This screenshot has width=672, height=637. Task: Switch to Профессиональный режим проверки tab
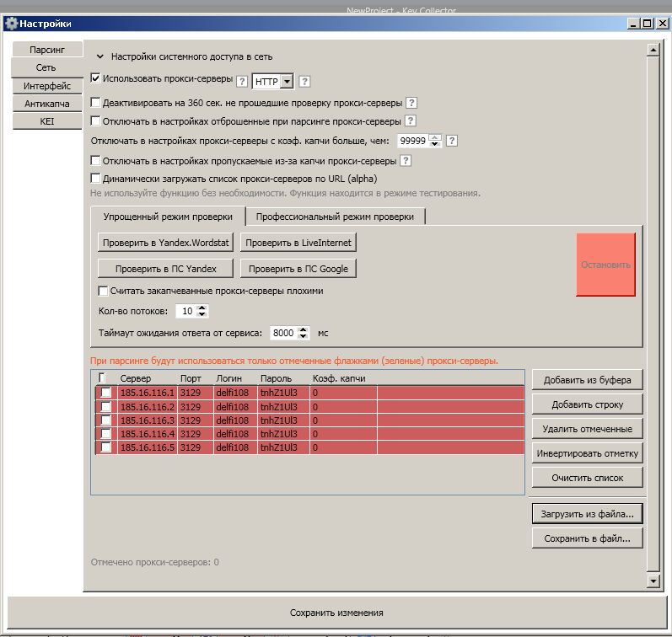click(335, 217)
